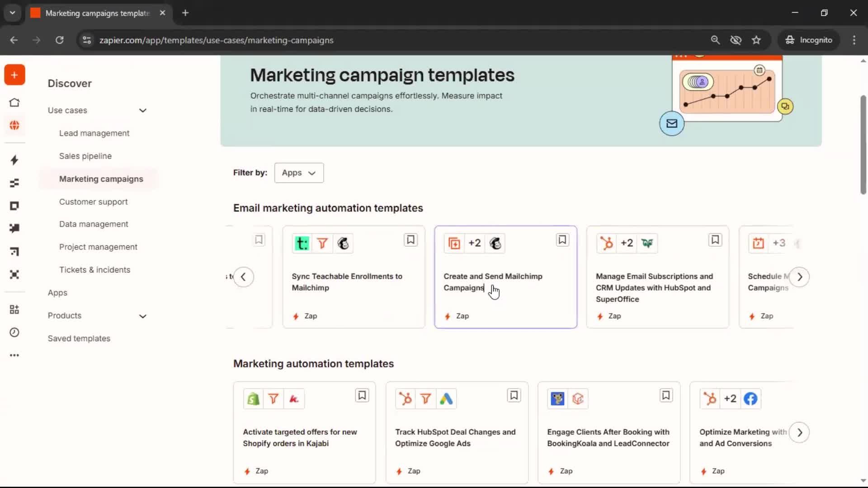Click the Mailchimp icon on Sync Teachable card

[343, 244]
